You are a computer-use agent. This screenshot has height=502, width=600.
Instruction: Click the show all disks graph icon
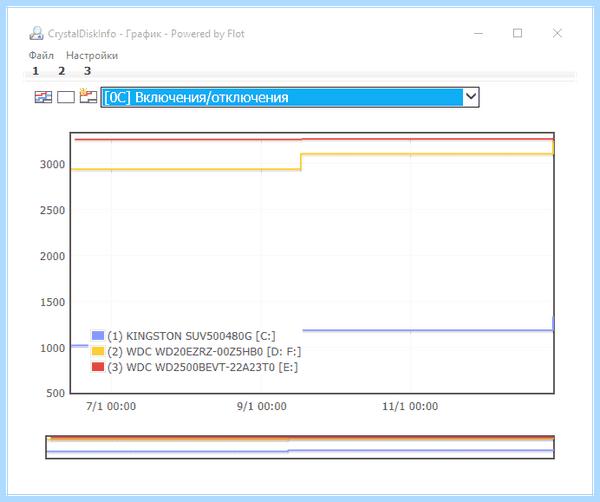[x=43, y=97]
